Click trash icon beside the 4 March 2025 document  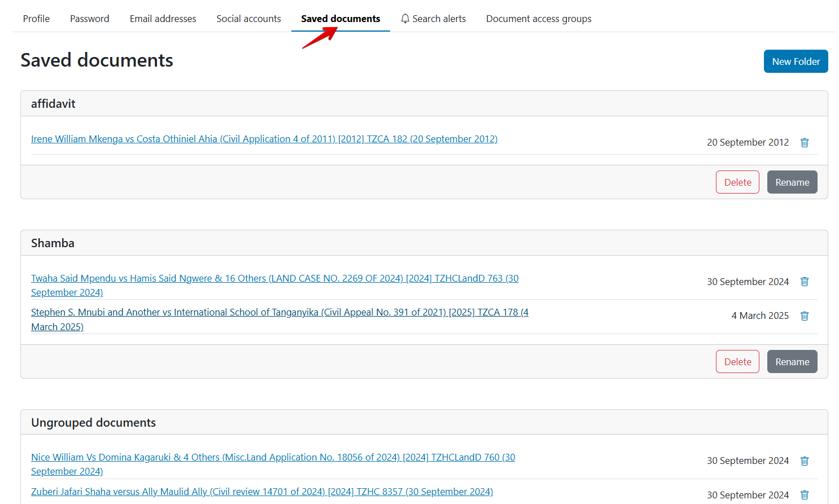tap(805, 316)
